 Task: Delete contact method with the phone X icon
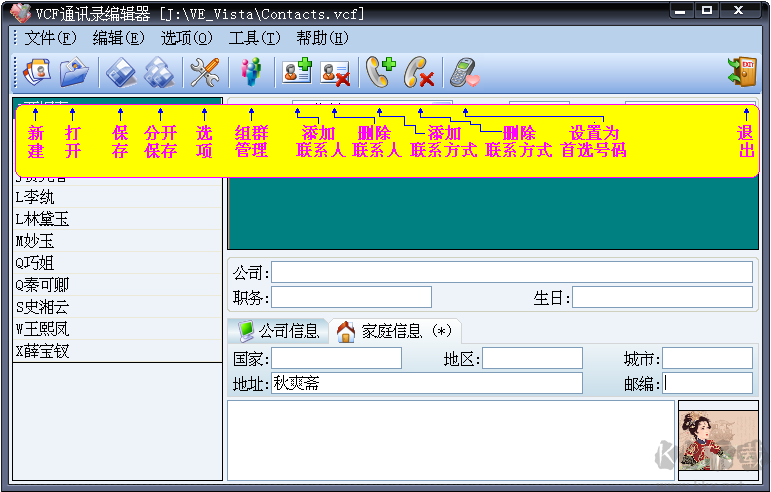point(419,72)
